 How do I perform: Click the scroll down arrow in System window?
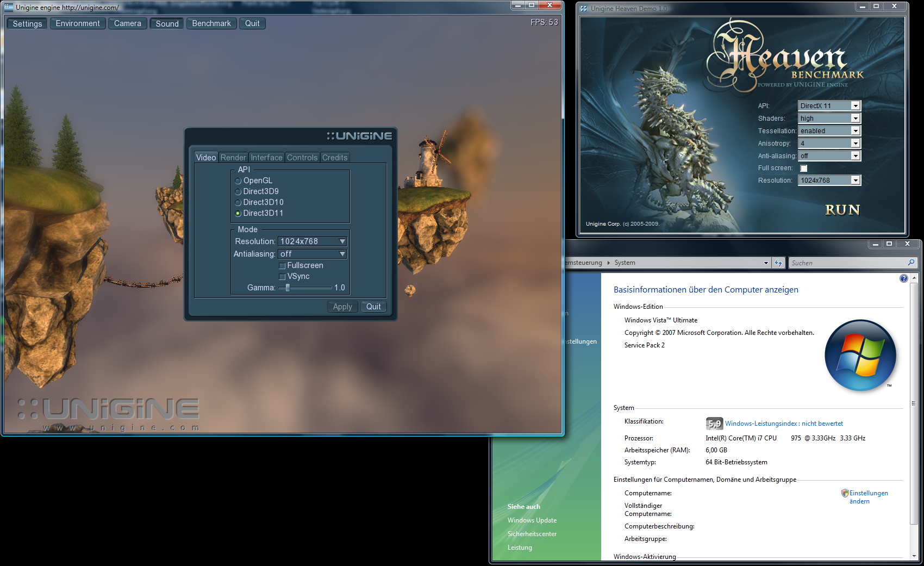click(914, 556)
